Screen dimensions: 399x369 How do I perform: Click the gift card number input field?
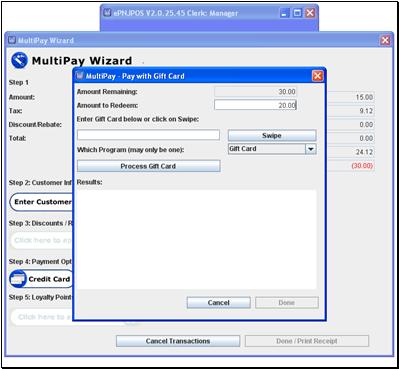tap(149, 135)
